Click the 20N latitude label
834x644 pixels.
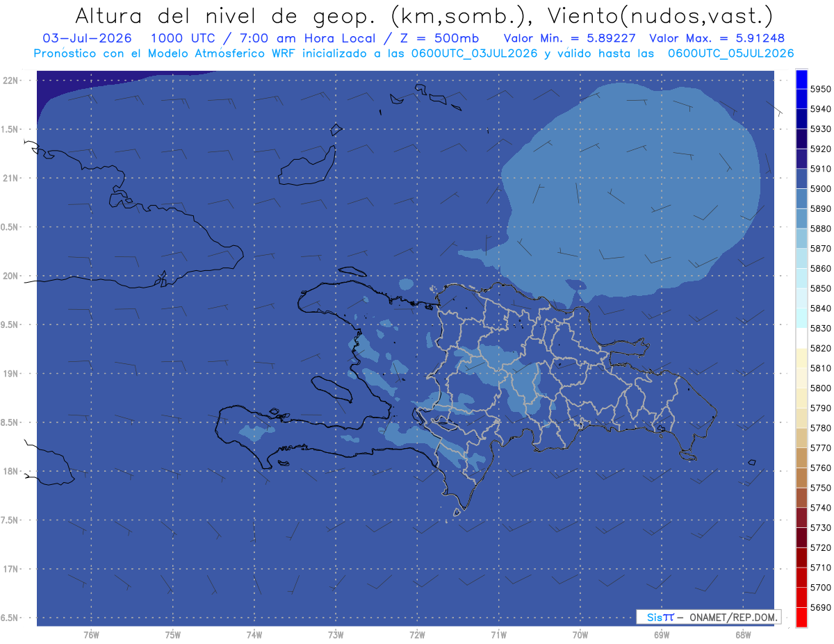click(x=10, y=276)
